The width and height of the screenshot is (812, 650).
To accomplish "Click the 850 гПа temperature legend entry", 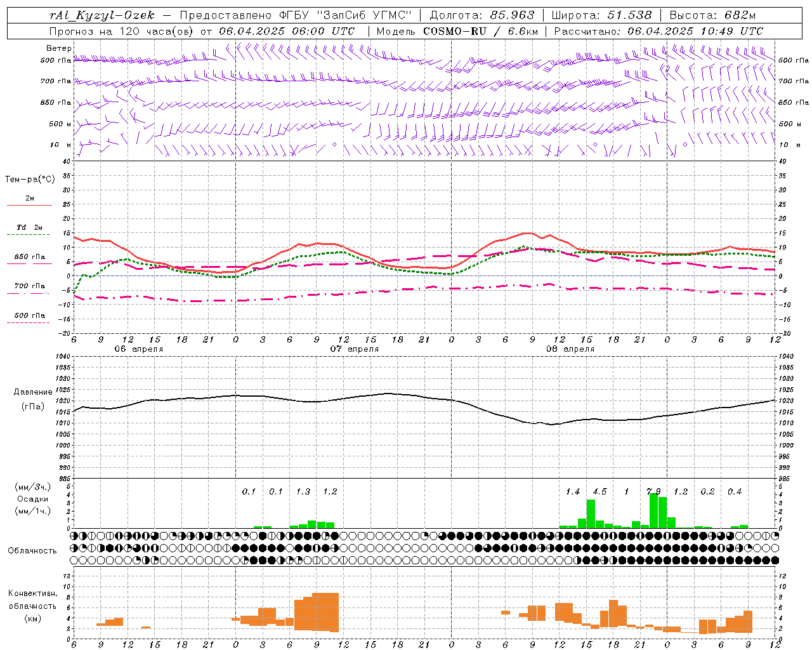I will click(30, 257).
